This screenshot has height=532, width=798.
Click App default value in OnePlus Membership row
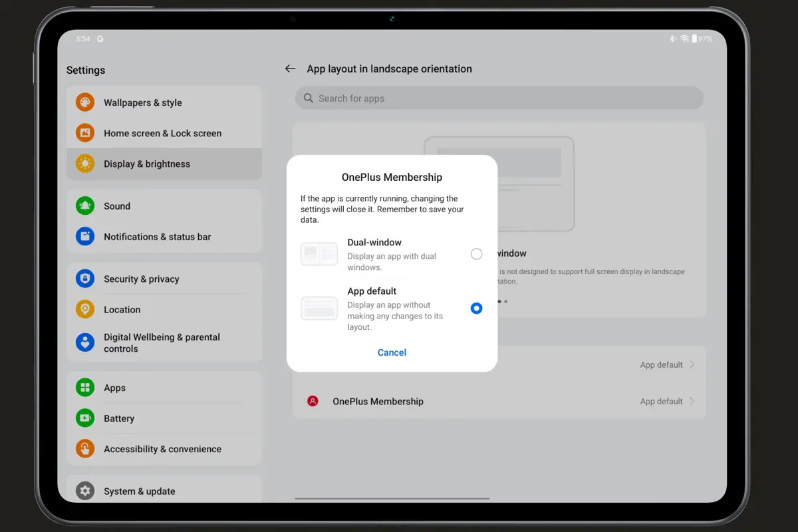pos(661,401)
